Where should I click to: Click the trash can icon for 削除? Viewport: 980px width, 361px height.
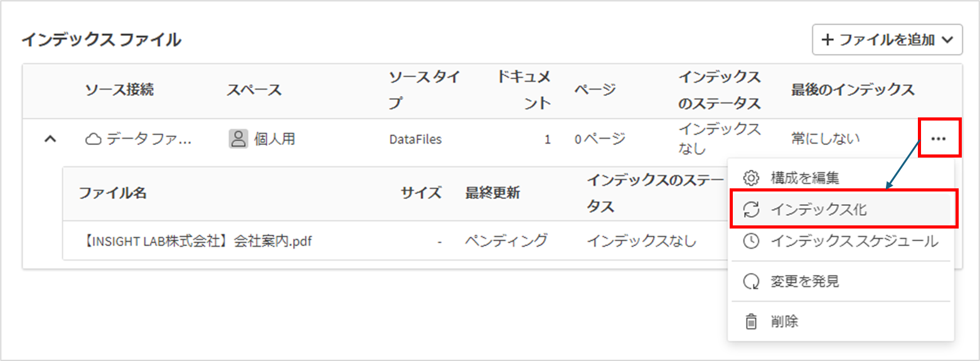751,321
